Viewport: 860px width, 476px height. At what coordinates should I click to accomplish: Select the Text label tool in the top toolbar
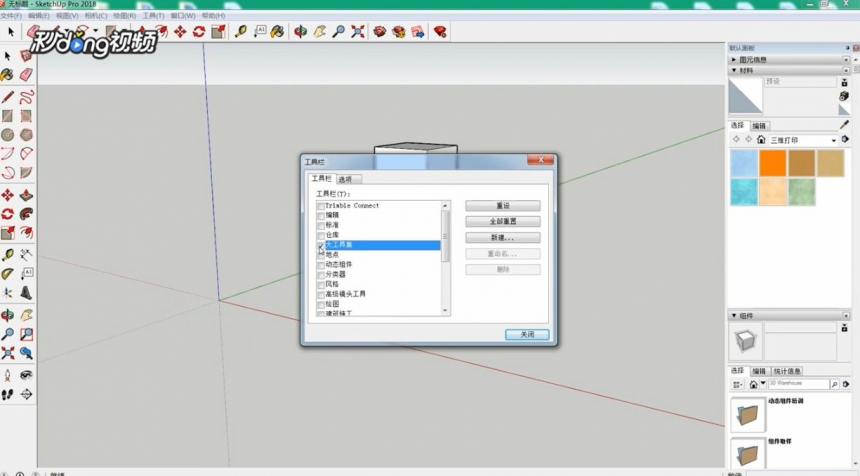[x=259, y=31]
